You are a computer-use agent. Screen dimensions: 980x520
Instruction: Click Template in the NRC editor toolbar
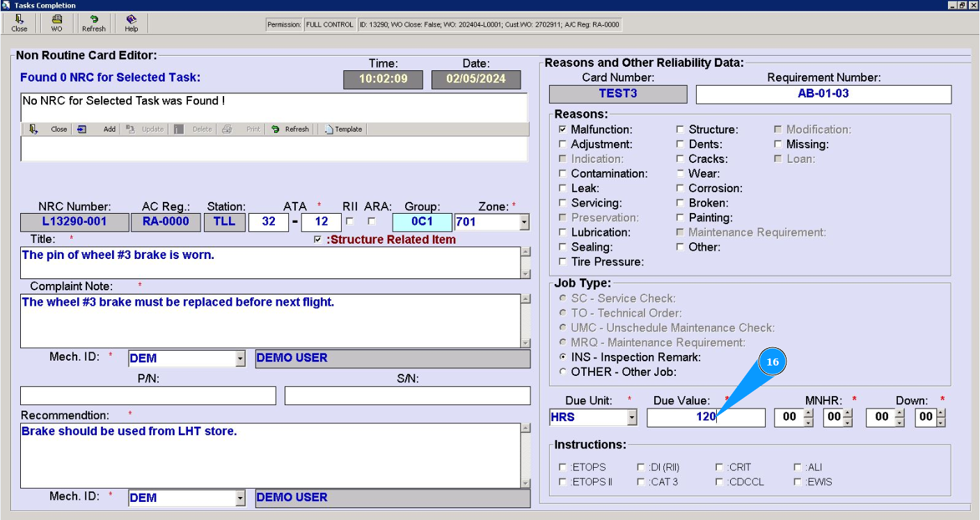(344, 129)
